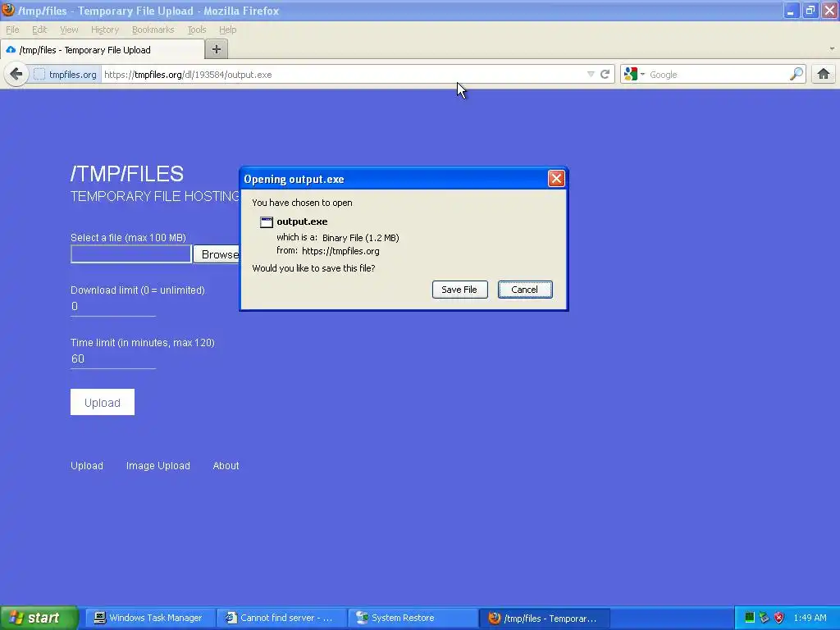
Task: Click the https://tmpfiles.org source text in dialog
Action: (x=340, y=251)
